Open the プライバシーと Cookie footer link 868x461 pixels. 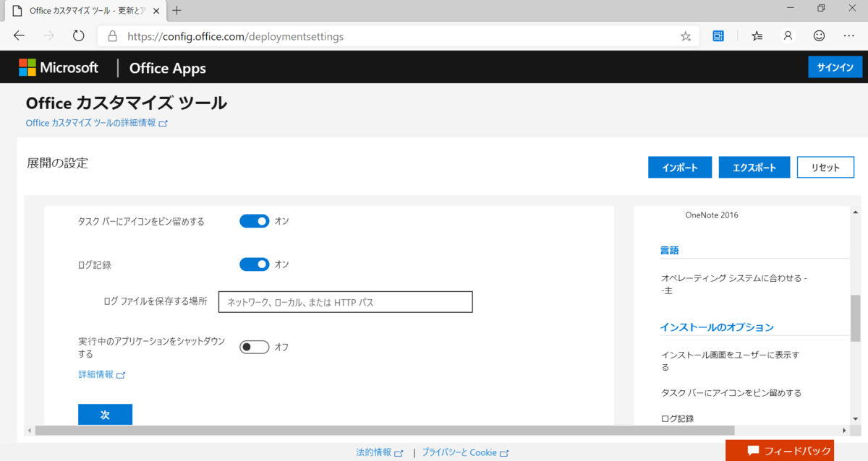(x=465, y=452)
